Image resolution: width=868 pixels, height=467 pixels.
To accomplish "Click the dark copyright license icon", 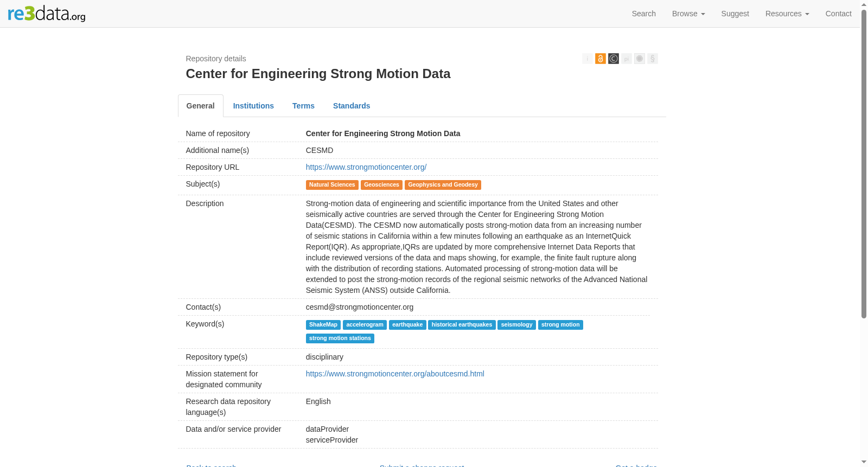I will pyautogui.click(x=614, y=59).
